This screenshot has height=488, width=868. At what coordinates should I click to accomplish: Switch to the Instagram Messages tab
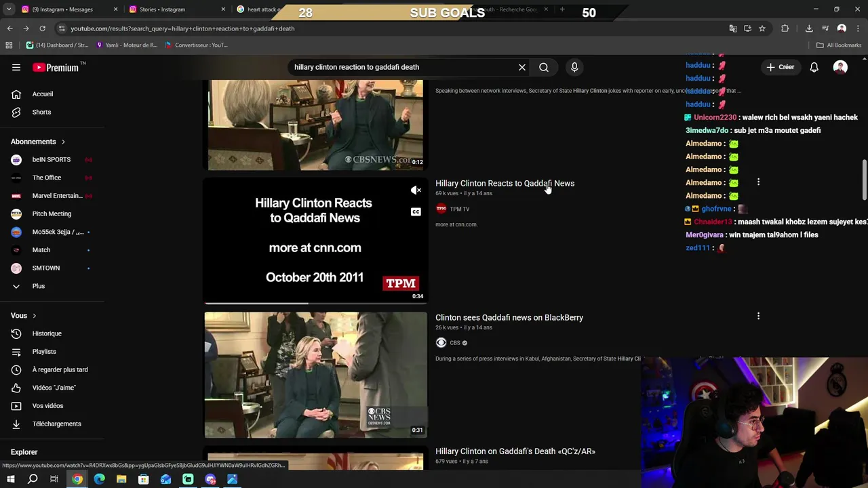(x=68, y=9)
